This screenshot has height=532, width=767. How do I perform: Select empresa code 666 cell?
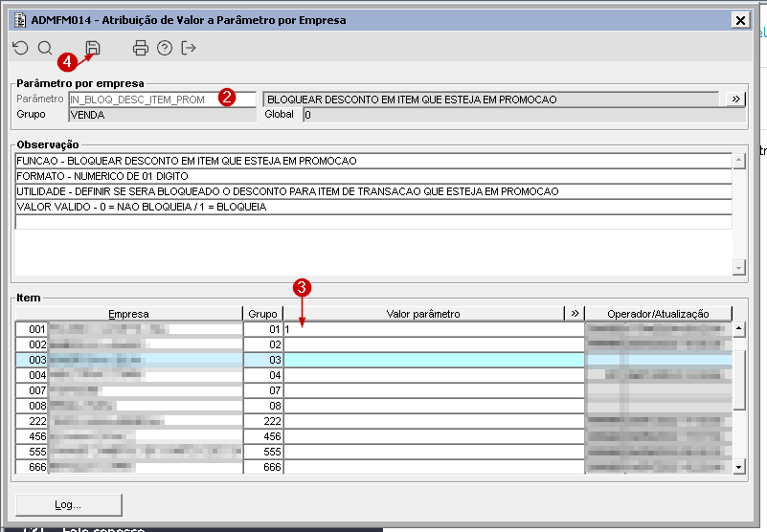coord(33,467)
